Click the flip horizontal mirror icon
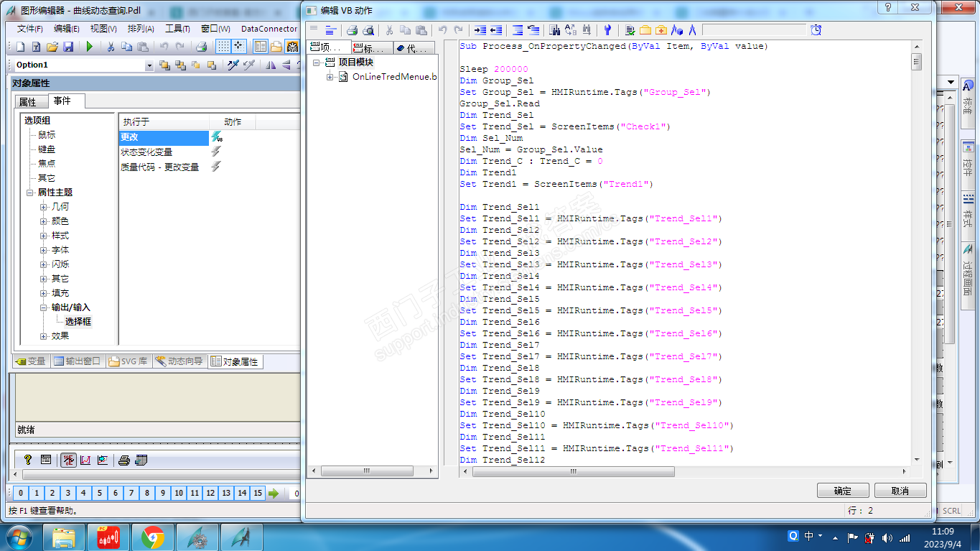This screenshot has width=980, height=551. (270, 65)
